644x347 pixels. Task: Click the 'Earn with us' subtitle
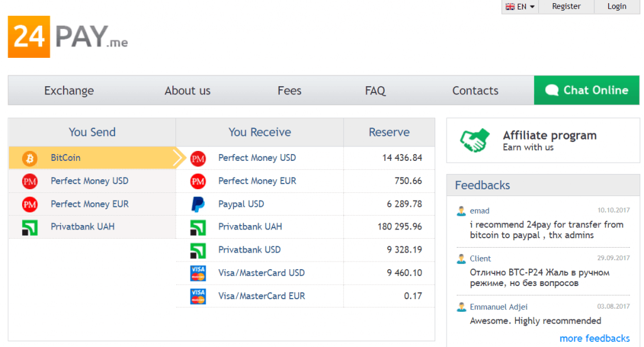[528, 148]
